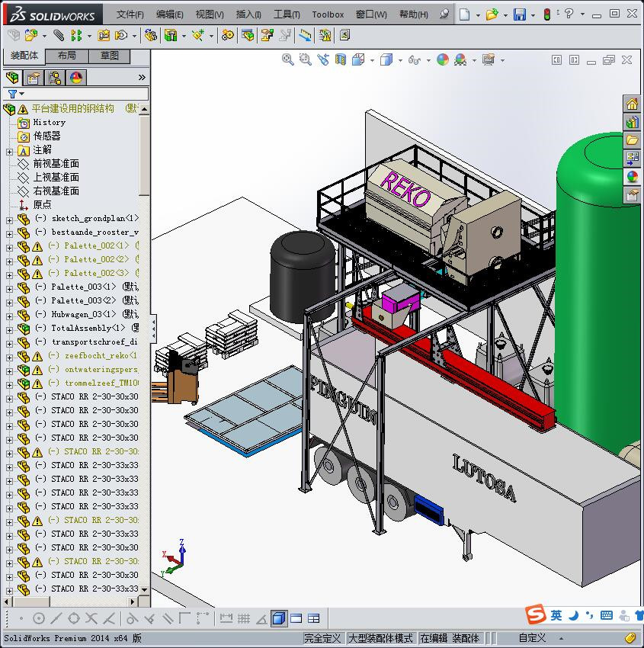Switch to the 草图 tab
Image resolution: width=644 pixels, height=648 pixels.
pos(109,56)
